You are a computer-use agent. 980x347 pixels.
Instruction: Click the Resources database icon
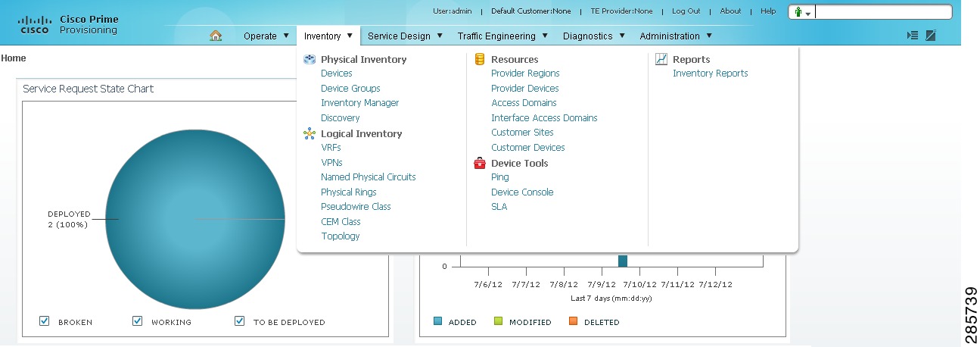pyautogui.click(x=479, y=59)
